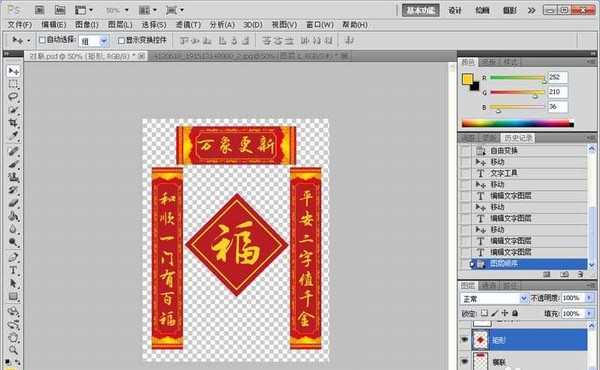Open the 窗口(W) menu

coord(320,25)
